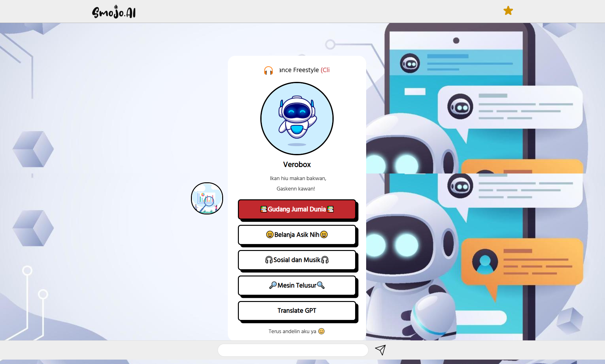Screen dimensions: 605x364
Task: Click the gold star favorite icon
Action: coord(508,11)
